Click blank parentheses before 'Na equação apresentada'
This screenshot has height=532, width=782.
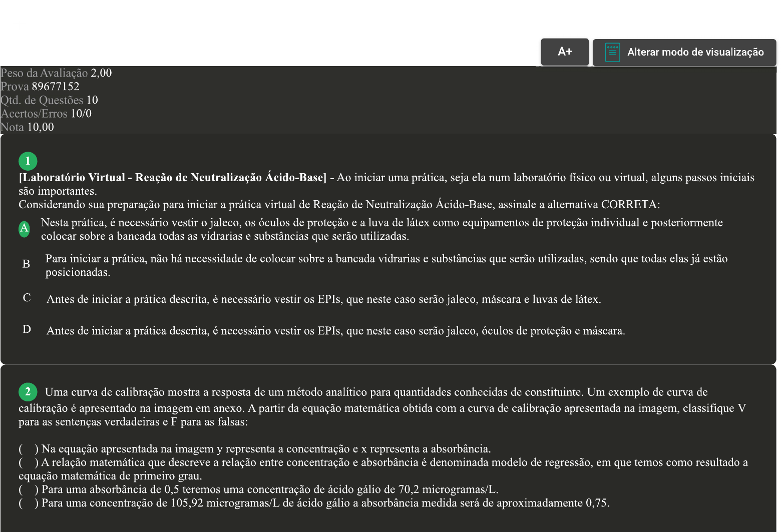click(29, 448)
